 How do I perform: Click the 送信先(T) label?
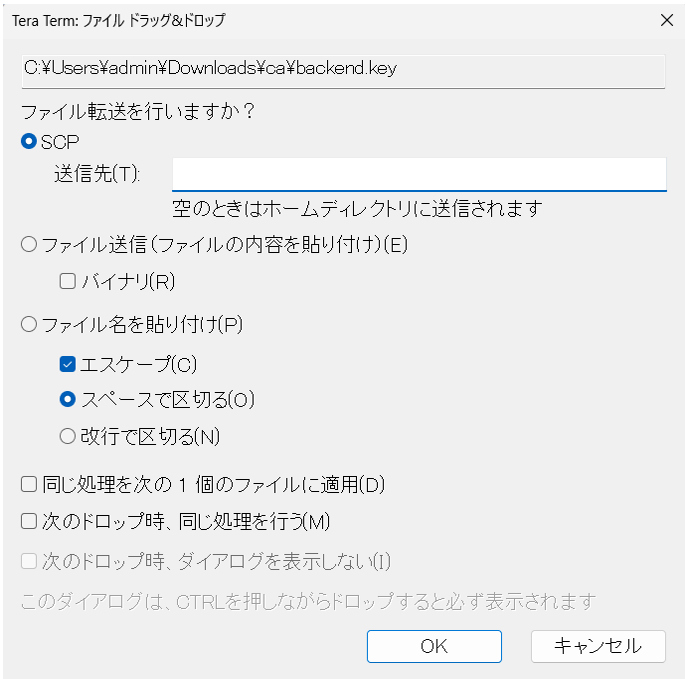pos(97,174)
